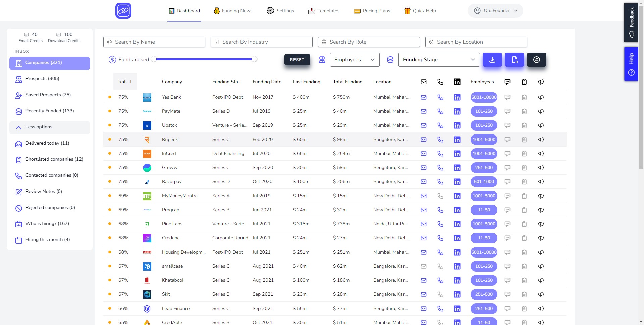Click the Funds raised slider track
This screenshot has height=325, width=644.
coord(204,59)
